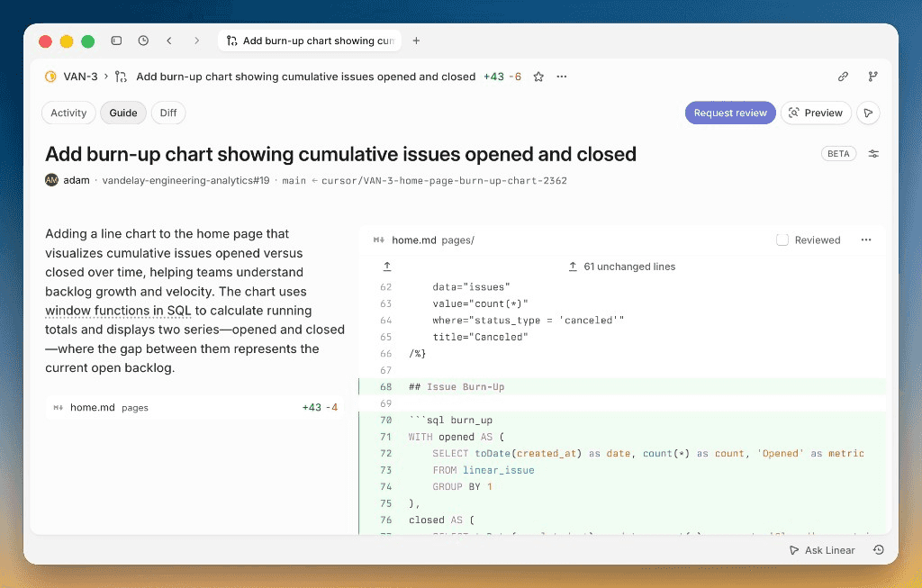
Task: Click the VAN-3 status icon in breadcrumb
Action: (x=50, y=77)
